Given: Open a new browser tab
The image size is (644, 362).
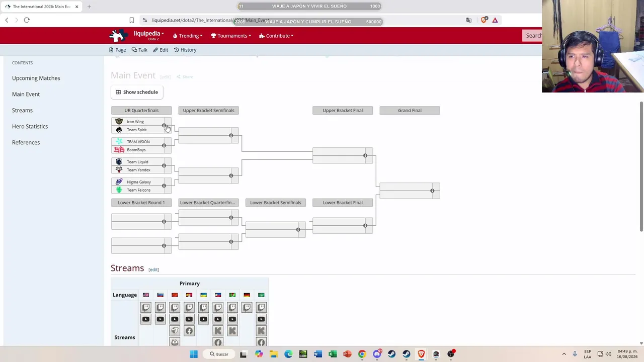Looking at the screenshot, I should (89, 7).
